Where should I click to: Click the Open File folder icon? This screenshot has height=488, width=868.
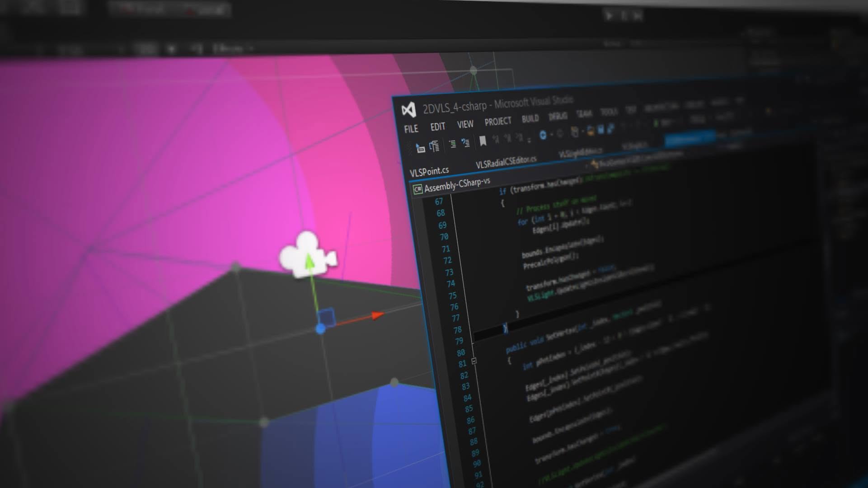pyautogui.click(x=590, y=131)
